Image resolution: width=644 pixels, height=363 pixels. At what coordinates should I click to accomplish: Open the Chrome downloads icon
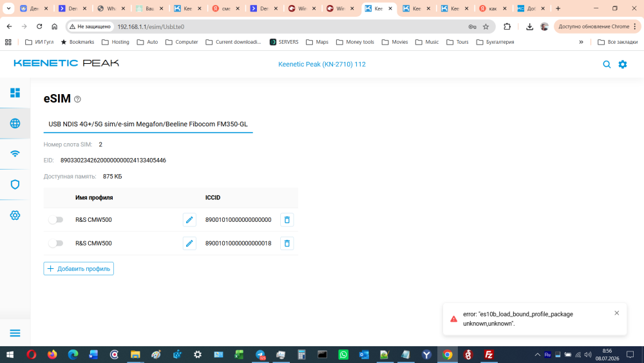pyautogui.click(x=529, y=26)
